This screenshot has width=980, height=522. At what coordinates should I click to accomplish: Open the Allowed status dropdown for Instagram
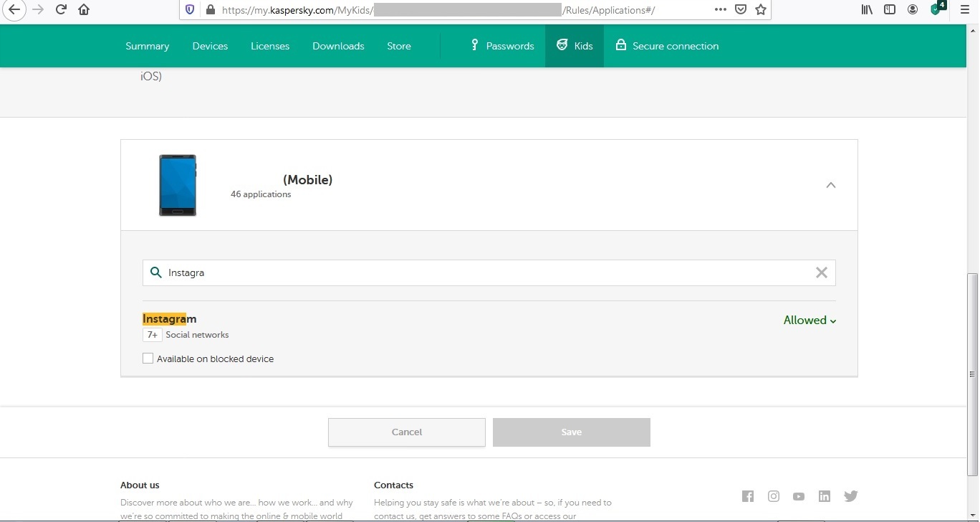coord(810,321)
